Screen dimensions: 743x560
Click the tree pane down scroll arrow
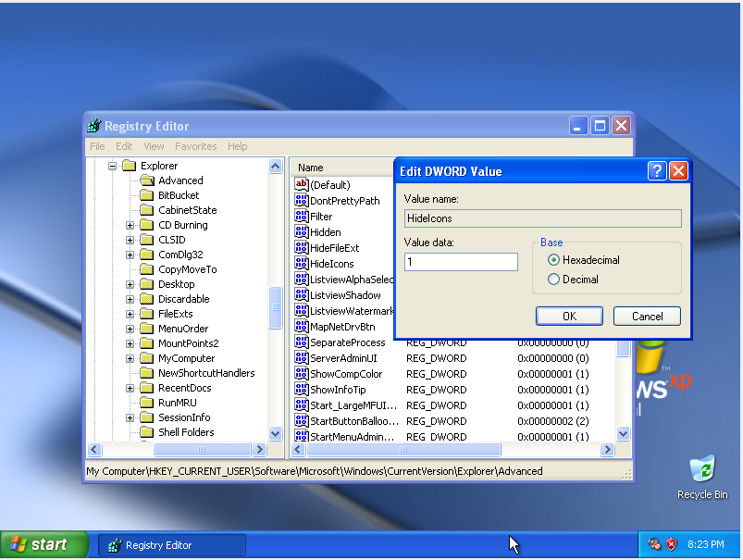tap(276, 433)
